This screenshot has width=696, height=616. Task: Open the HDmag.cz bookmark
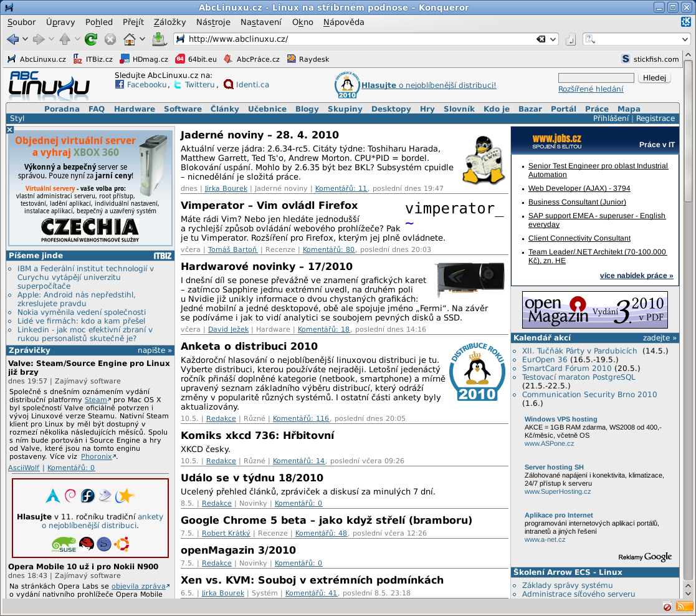[145, 59]
